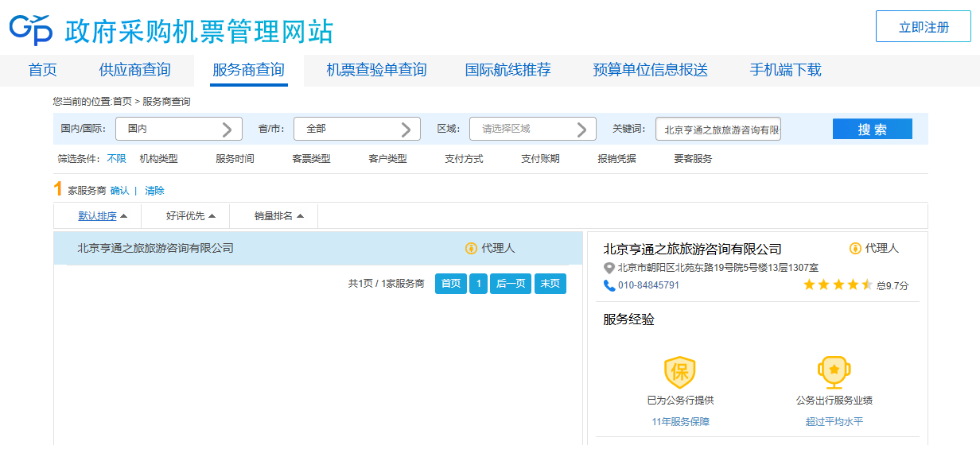The height and width of the screenshot is (453, 980).
Task: Expand the 要客服务 filter
Action: click(693, 159)
